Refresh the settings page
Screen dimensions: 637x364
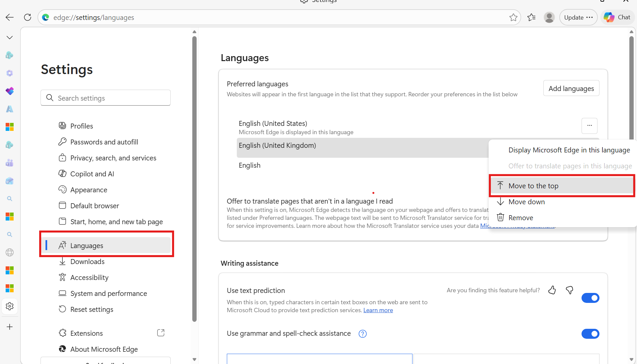pos(28,17)
